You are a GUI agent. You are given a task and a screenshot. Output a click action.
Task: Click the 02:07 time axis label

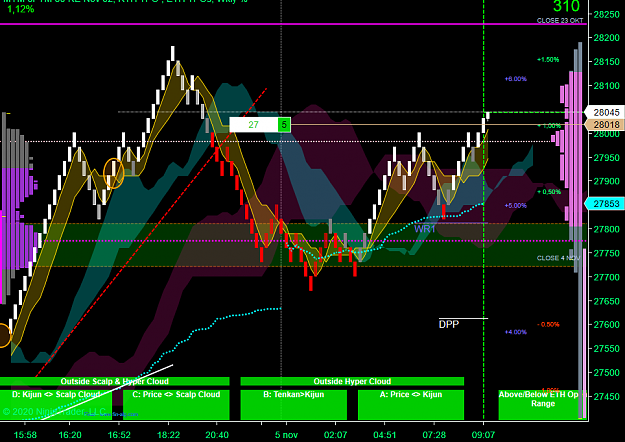click(x=335, y=435)
